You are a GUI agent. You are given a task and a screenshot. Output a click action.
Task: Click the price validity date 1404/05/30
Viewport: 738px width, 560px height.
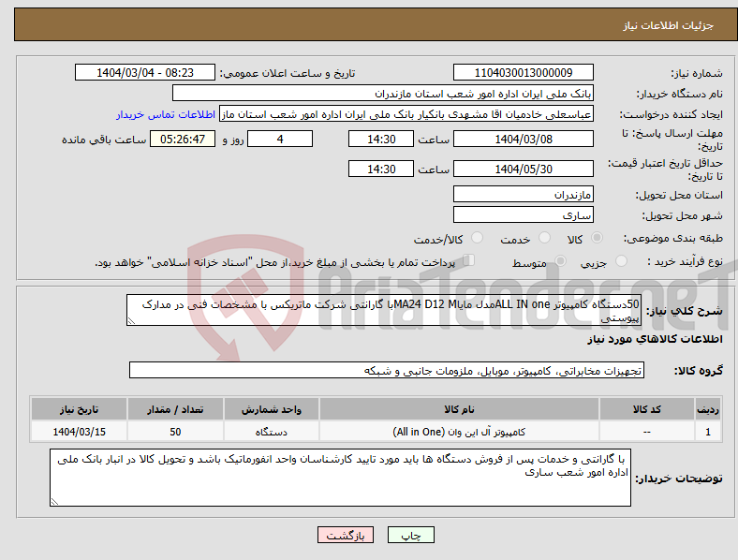pos(524,169)
